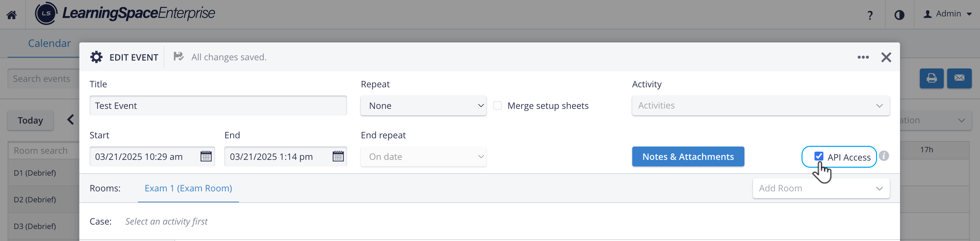Click the Title field containing Test Event
Screen dimensions: 980x241
[218, 105]
